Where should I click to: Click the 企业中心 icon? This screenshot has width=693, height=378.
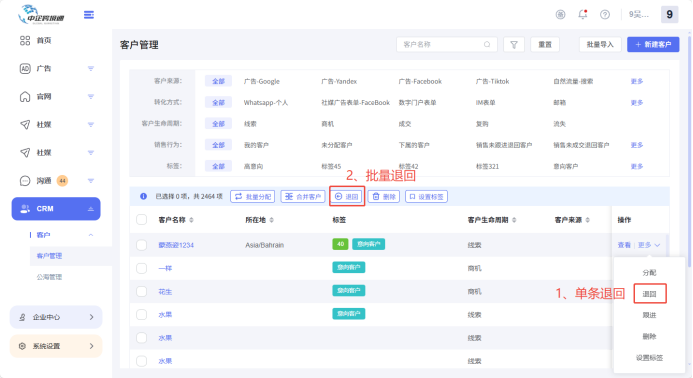tap(22, 317)
